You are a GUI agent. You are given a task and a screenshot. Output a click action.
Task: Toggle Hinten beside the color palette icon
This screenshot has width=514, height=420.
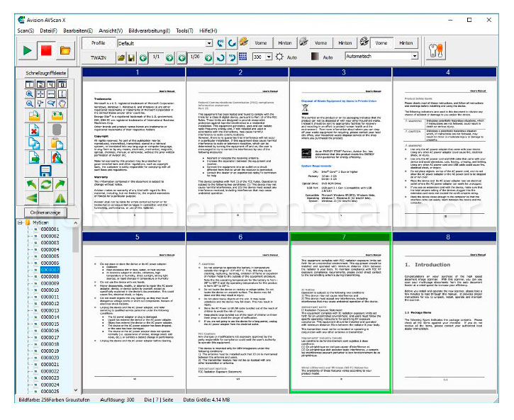[285, 43]
